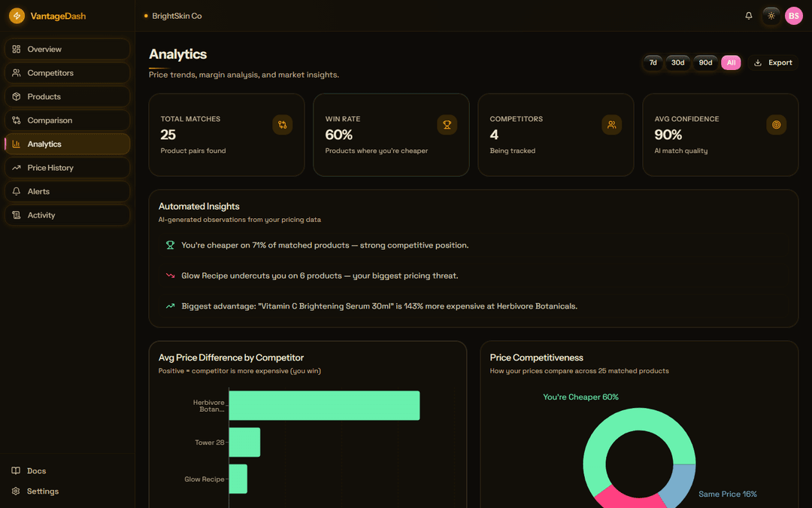Open notifications via the bell icon
This screenshot has width=812, height=508.
(x=748, y=15)
